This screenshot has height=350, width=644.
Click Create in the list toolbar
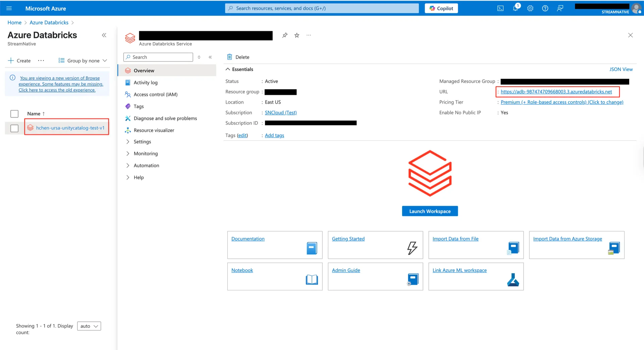click(x=19, y=61)
